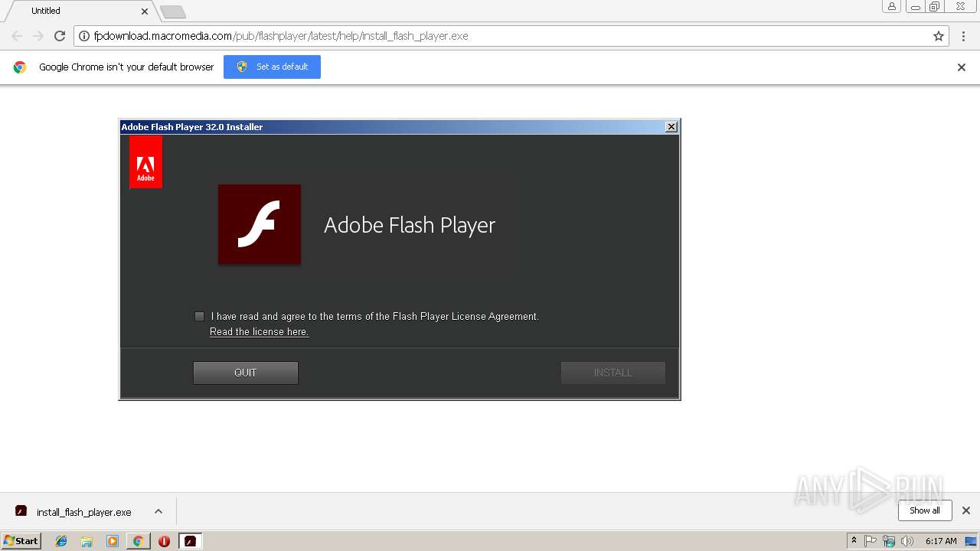Click the Adobe Flash Player title text
The width and height of the screenshot is (980, 551).
(x=410, y=225)
